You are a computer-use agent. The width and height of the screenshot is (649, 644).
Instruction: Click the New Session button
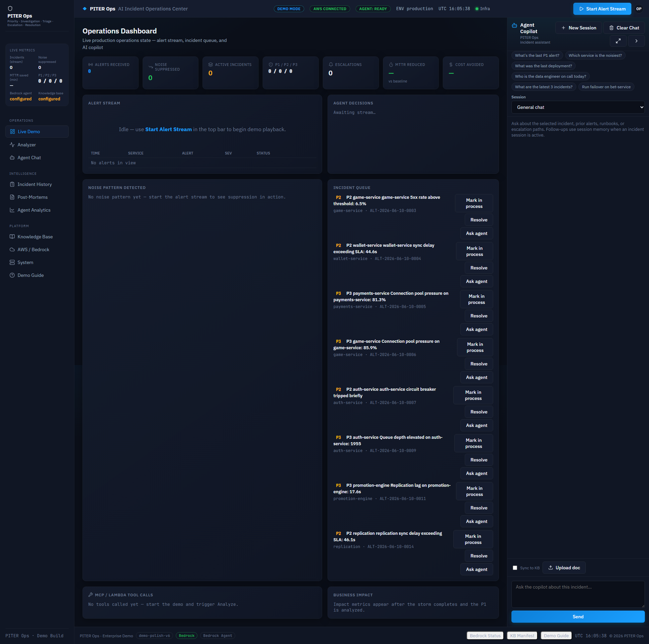tap(578, 28)
